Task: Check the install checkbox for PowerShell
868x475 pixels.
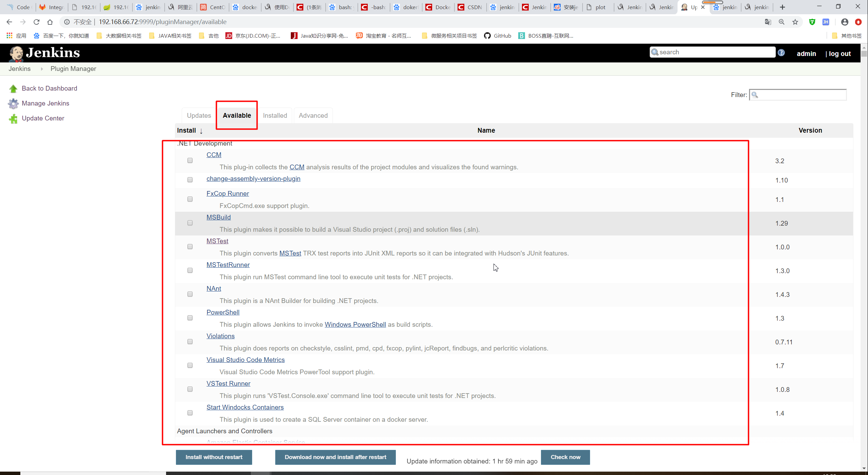Action: click(x=190, y=318)
